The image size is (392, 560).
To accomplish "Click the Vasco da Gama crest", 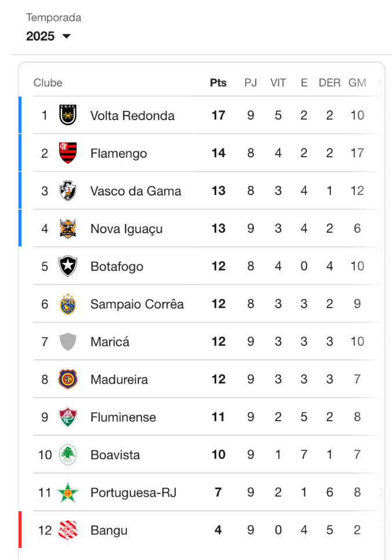I will point(68,191).
